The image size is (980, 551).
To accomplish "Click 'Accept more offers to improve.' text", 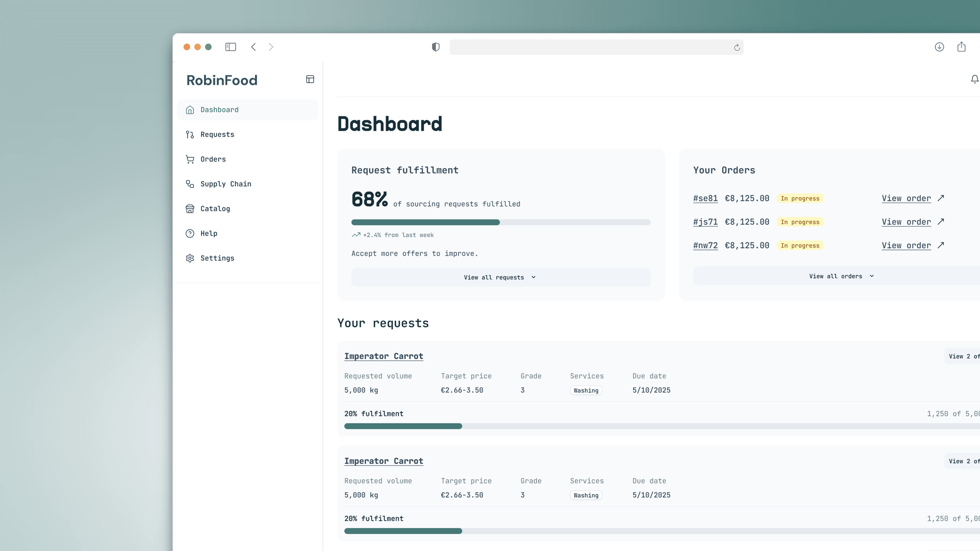I will (x=414, y=254).
